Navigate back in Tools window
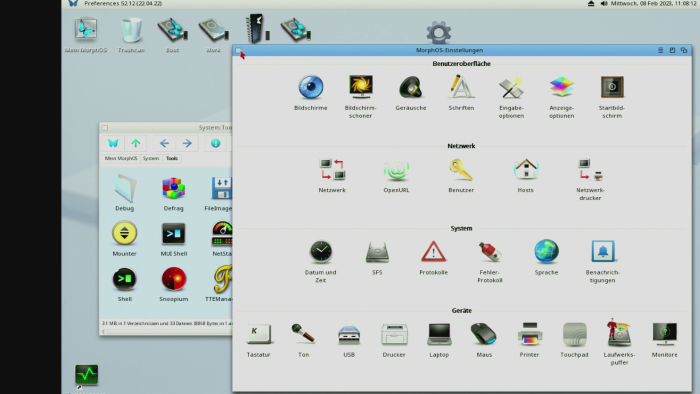 click(164, 143)
